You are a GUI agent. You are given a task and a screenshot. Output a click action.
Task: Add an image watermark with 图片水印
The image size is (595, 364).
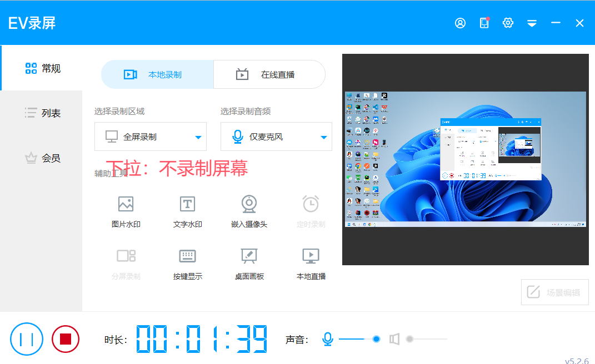(x=126, y=212)
